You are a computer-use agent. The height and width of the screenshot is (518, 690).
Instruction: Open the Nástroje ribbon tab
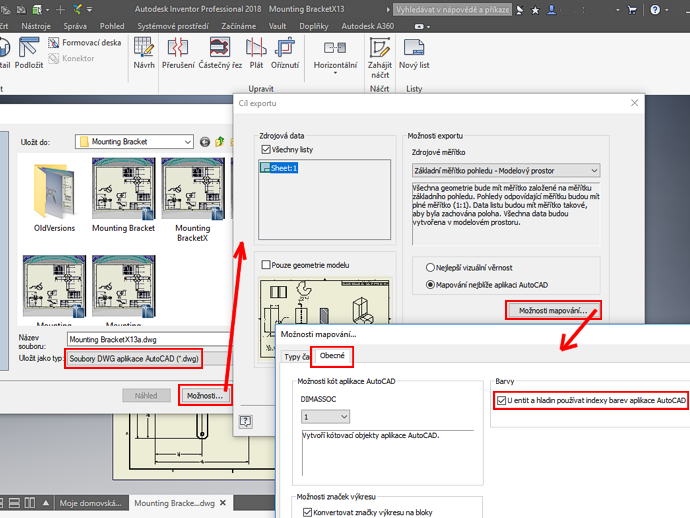[x=36, y=26]
